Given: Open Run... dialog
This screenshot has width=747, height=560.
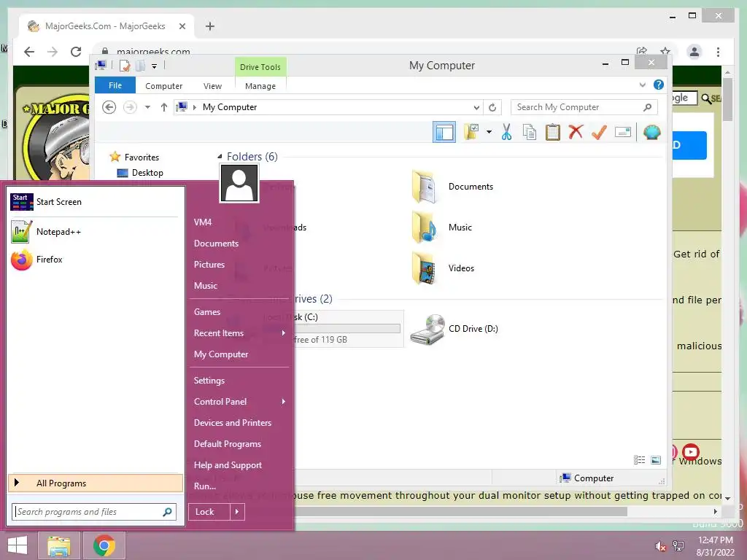Looking at the screenshot, I should (205, 486).
